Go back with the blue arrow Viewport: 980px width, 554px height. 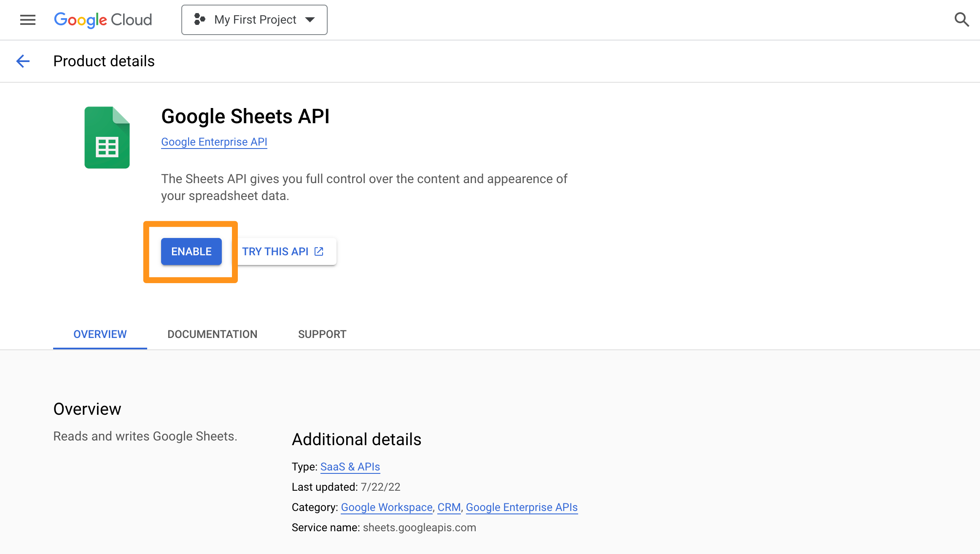[x=23, y=61]
